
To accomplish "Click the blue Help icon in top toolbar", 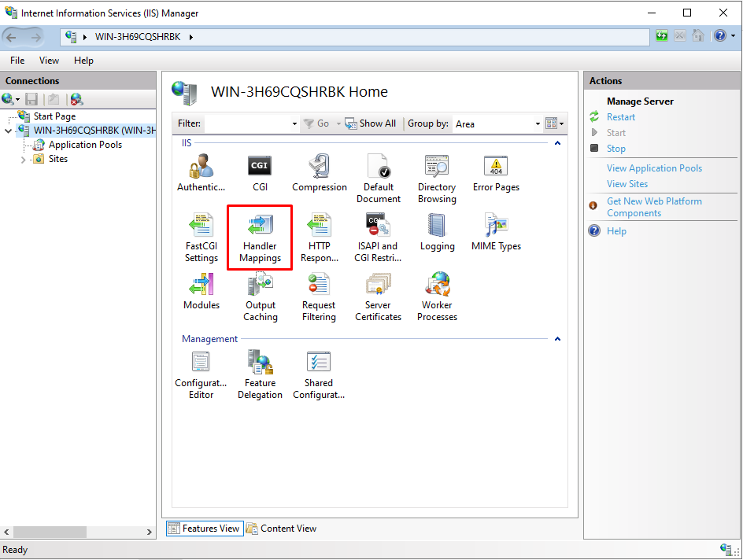I will (719, 36).
